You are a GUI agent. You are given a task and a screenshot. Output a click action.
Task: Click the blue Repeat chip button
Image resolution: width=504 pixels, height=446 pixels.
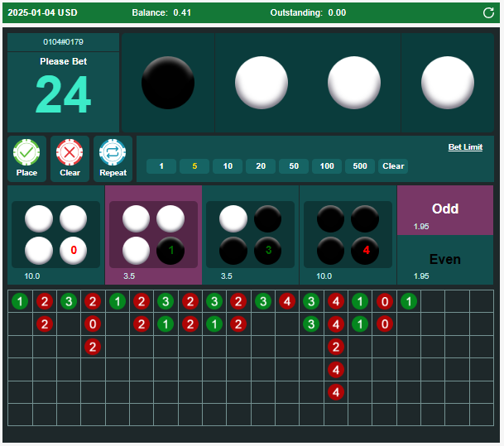113,158
